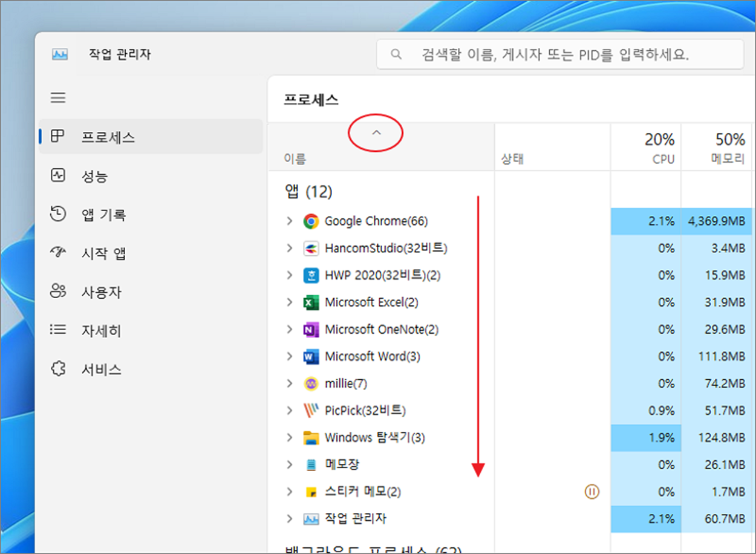Sort processes by CPU column

(646, 148)
